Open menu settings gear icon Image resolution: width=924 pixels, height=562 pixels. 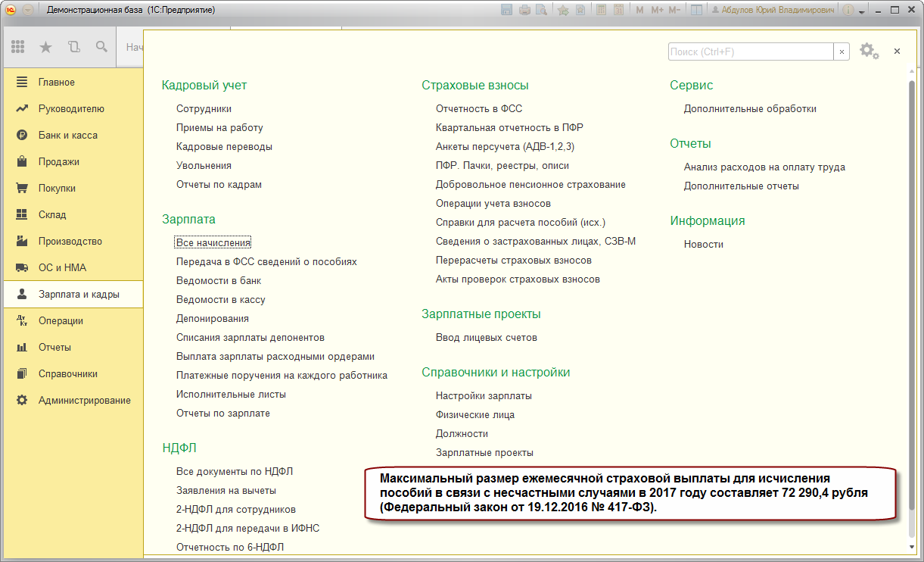tap(869, 52)
